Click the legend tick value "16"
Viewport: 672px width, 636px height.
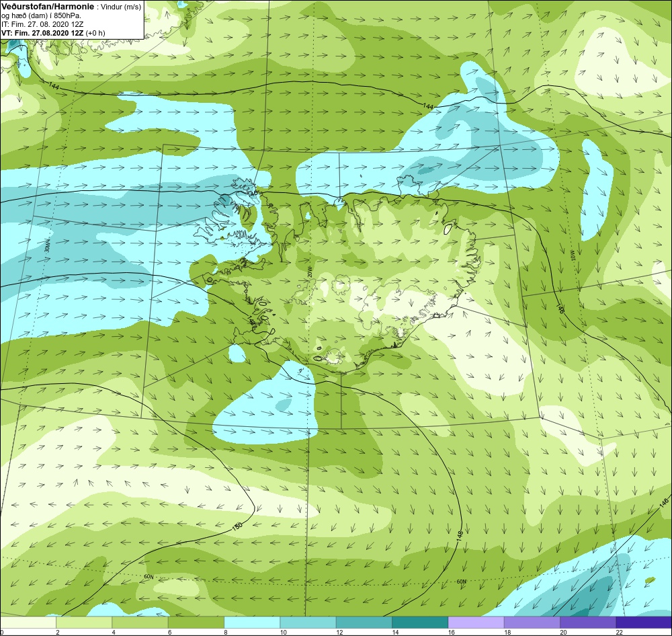coord(452,632)
